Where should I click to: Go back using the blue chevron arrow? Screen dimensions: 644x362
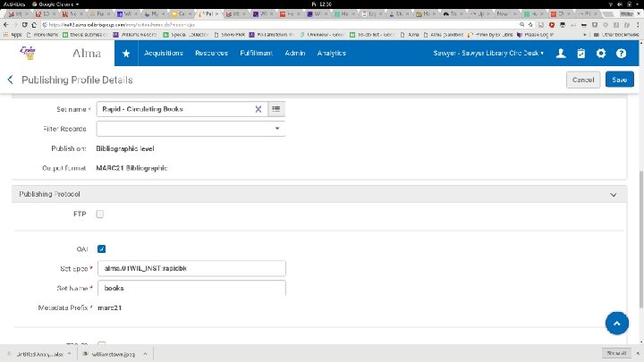coord(10,80)
